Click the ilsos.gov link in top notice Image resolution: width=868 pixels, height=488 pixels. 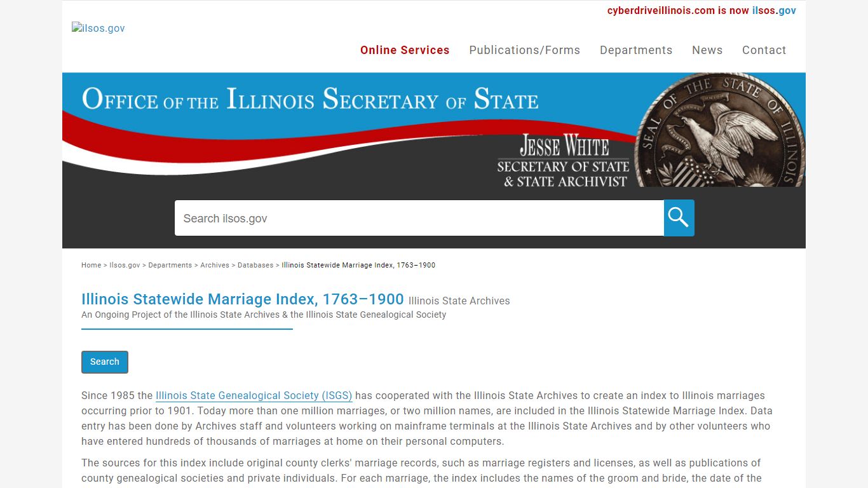click(x=774, y=10)
